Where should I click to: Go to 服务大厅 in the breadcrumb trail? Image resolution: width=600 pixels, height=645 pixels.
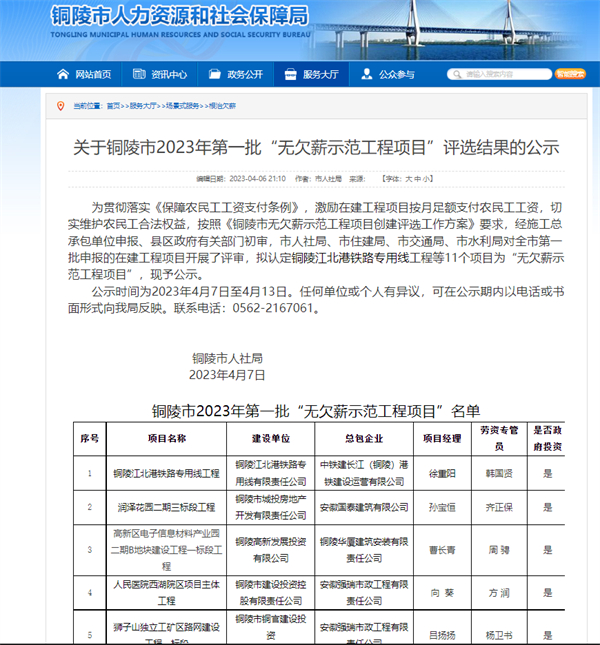point(143,105)
